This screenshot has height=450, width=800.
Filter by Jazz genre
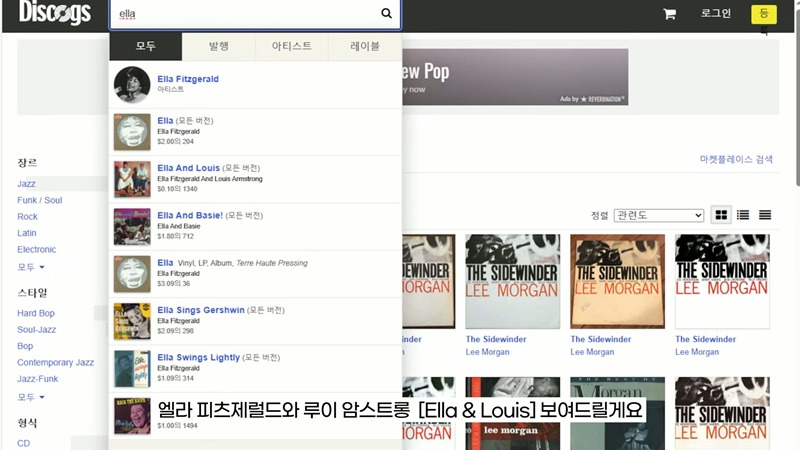26,184
